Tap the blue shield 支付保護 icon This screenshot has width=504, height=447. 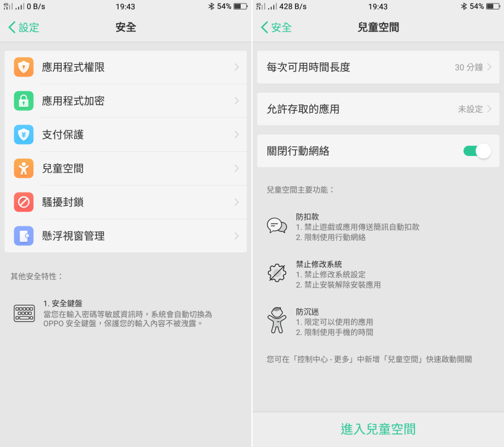pos(24,135)
